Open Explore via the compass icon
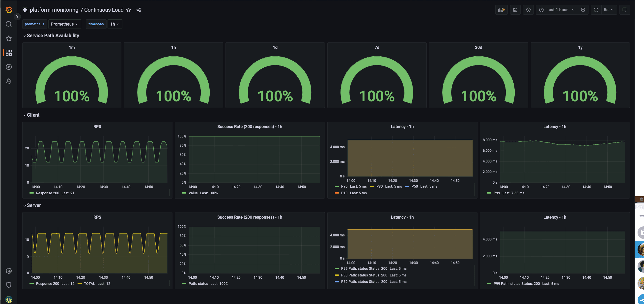Image resolution: width=644 pixels, height=304 pixels. point(9,67)
